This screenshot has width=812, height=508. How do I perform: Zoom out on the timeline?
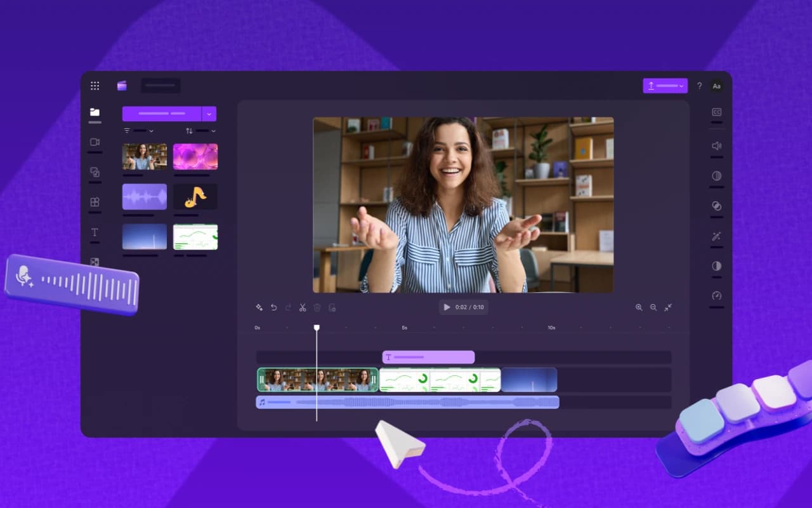(653, 307)
